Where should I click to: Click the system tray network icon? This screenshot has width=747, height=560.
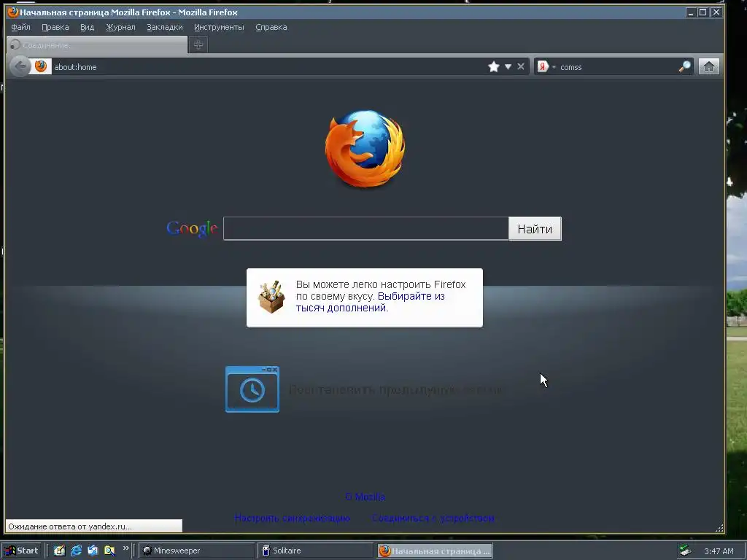click(685, 551)
